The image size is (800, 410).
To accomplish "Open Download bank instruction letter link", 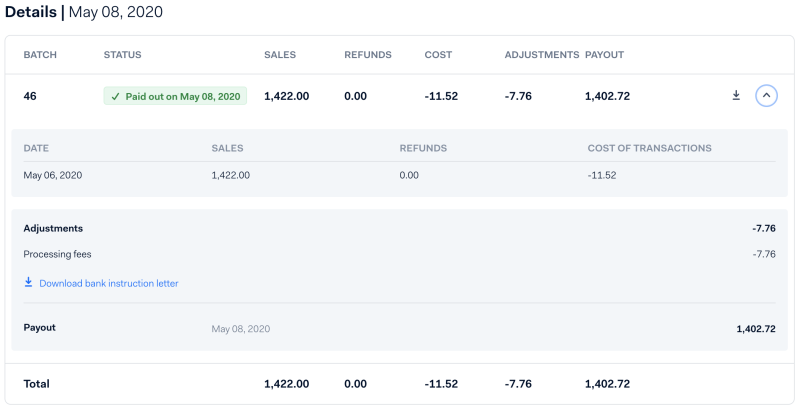I will (108, 283).
